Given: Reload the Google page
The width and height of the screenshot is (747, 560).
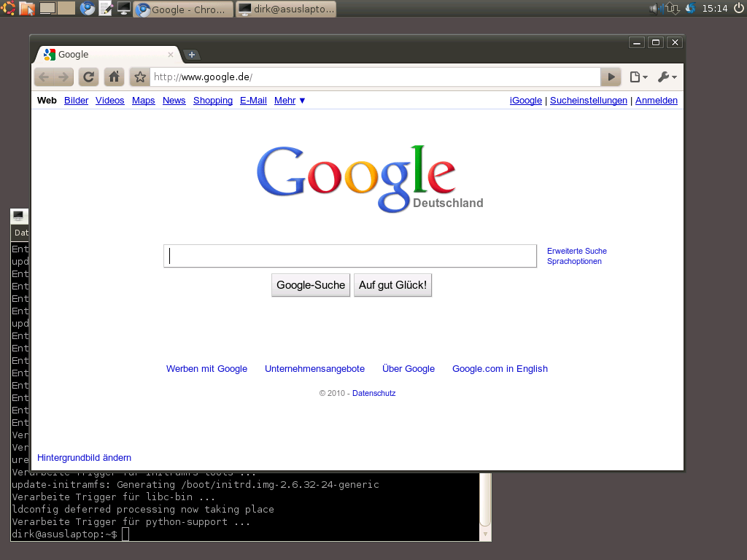Looking at the screenshot, I should coord(88,77).
